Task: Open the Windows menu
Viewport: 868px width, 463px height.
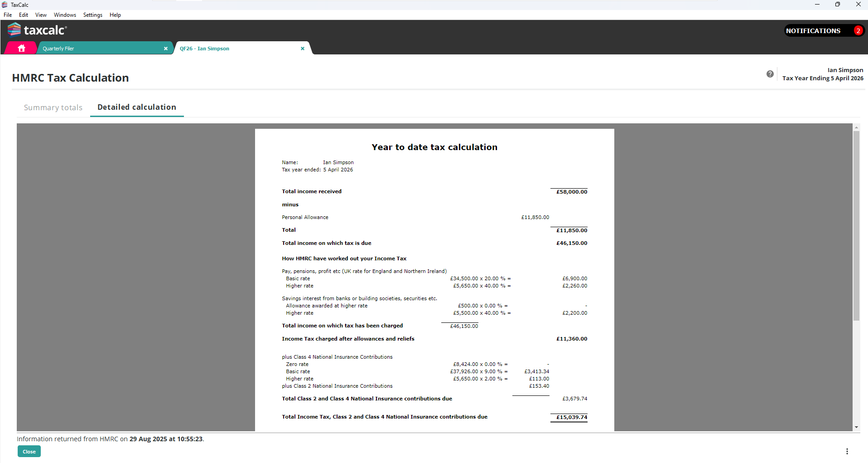Action: pyautogui.click(x=65, y=15)
